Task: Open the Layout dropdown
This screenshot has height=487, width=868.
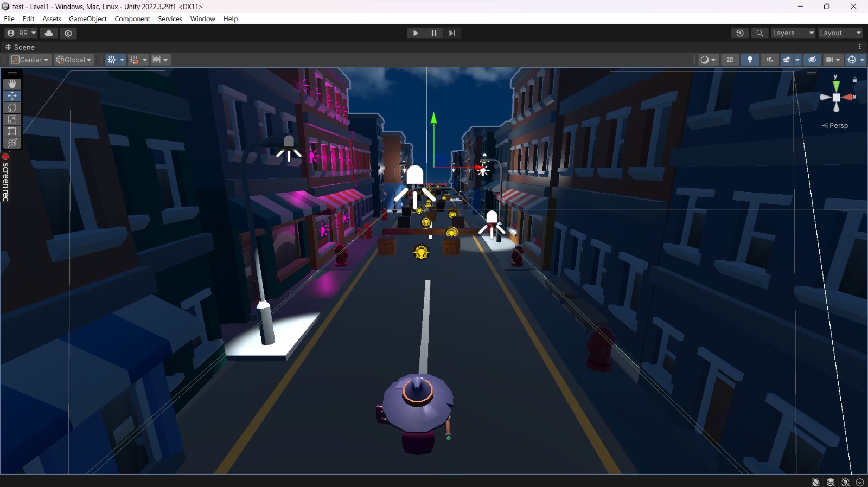Action: pyautogui.click(x=840, y=33)
